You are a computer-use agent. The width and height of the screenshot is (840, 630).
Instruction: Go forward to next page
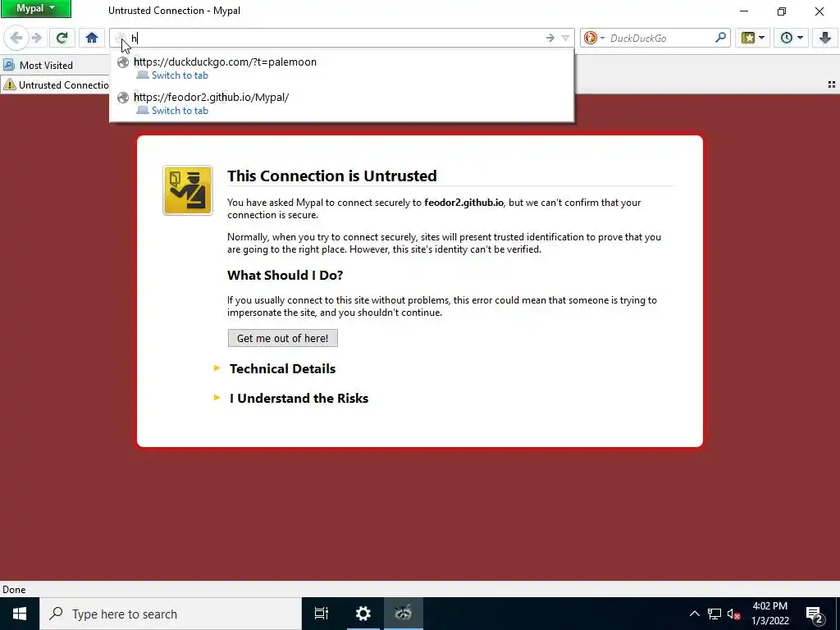pyautogui.click(x=36, y=38)
